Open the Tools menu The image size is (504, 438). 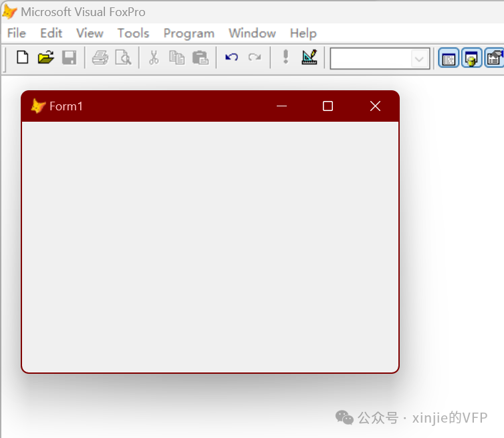(133, 33)
